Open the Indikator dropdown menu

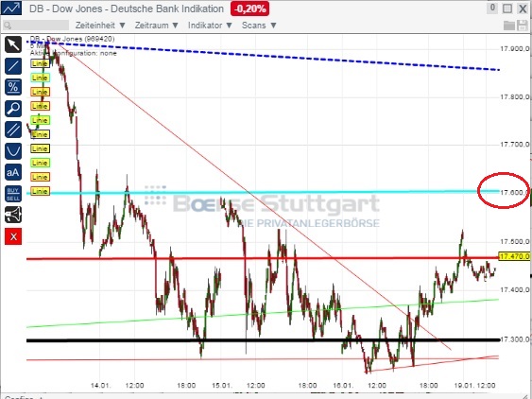tap(210, 26)
